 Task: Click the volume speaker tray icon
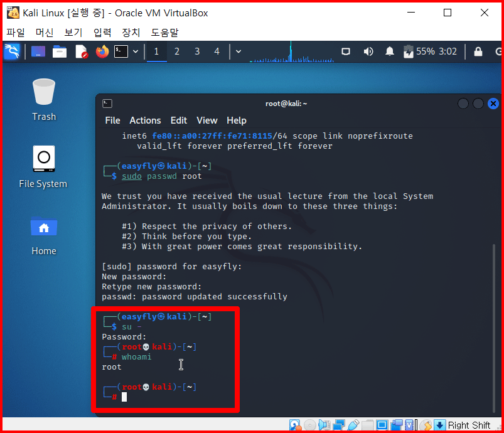coord(368,51)
